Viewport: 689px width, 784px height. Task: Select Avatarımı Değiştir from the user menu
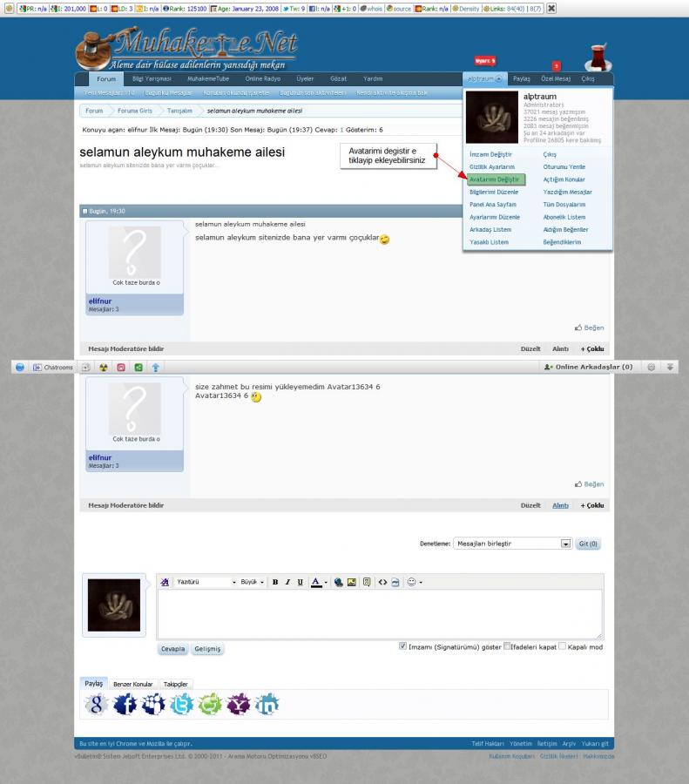(x=495, y=179)
